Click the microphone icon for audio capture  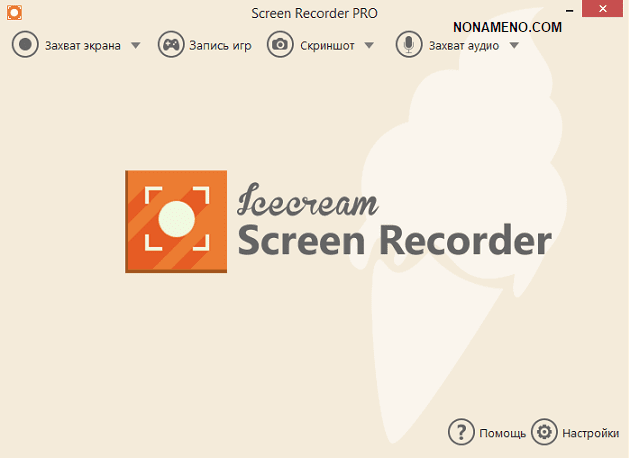408,45
